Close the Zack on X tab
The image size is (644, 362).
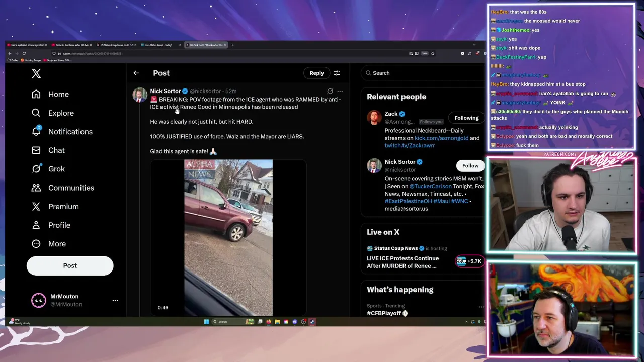click(x=225, y=45)
